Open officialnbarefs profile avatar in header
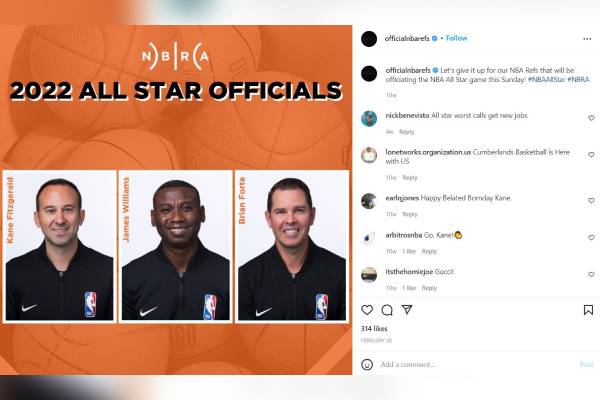Image resolution: width=600 pixels, height=400 pixels. [x=369, y=39]
